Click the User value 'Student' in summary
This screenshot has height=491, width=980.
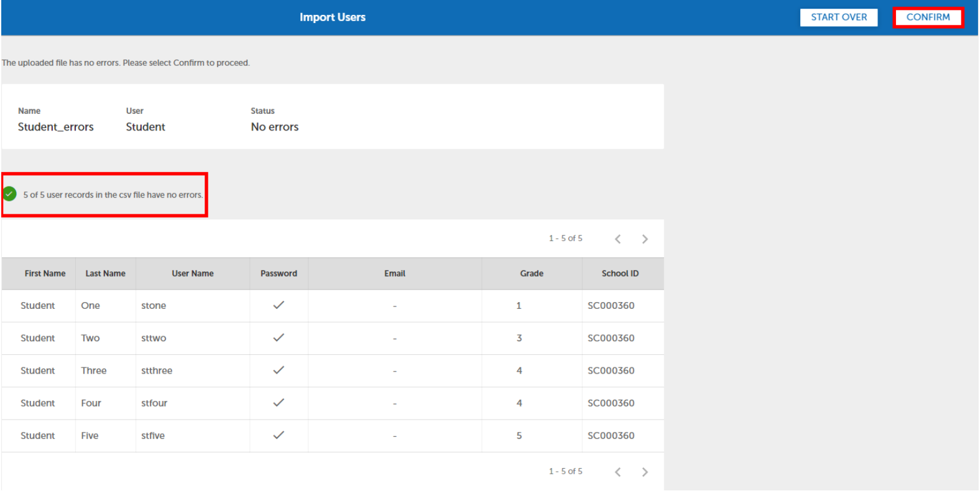coord(146,127)
